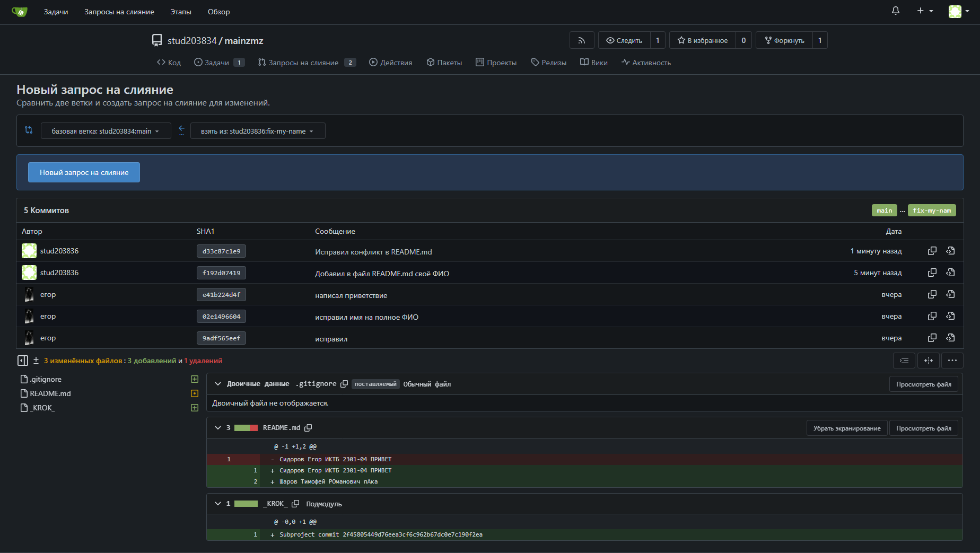Open RSS feed for the repository

point(582,40)
